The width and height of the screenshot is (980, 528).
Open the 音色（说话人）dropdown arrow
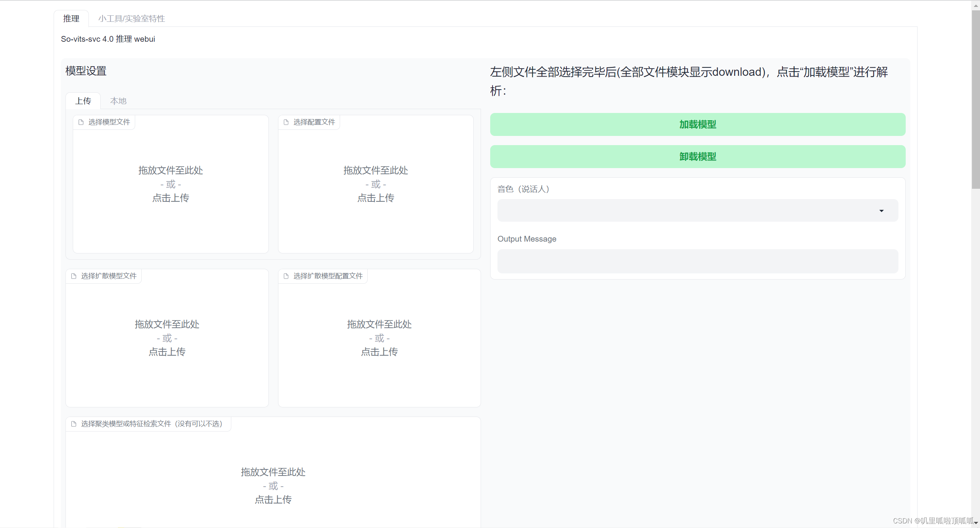coord(881,211)
